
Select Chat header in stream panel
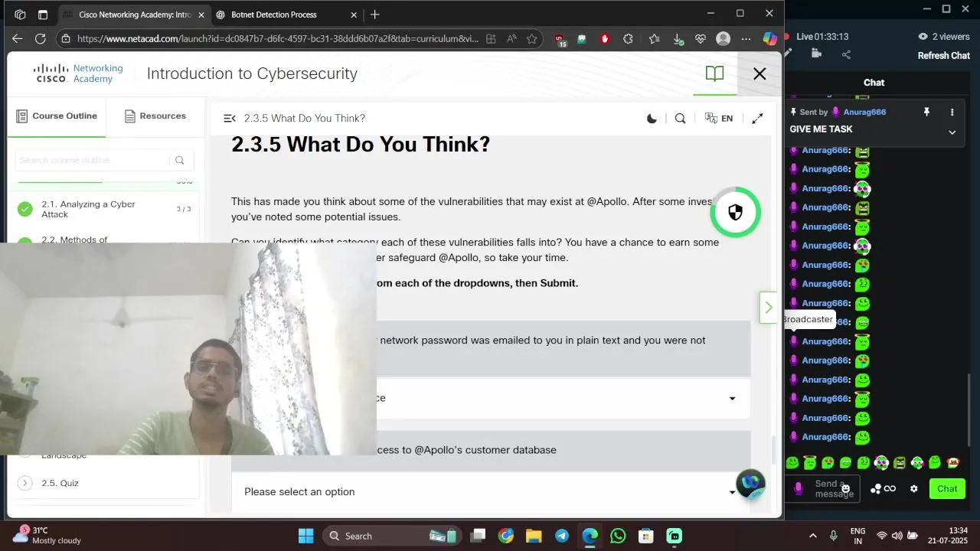pos(874,83)
